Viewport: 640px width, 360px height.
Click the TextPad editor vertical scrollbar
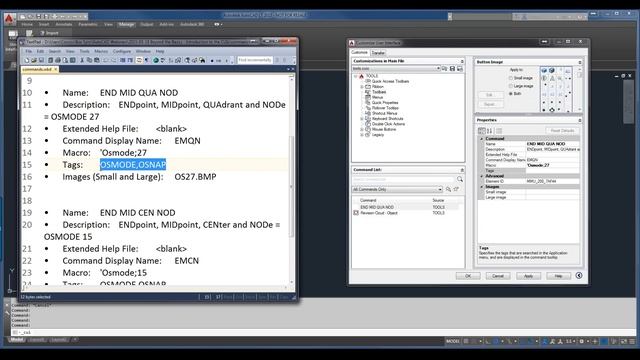coord(291,180)
